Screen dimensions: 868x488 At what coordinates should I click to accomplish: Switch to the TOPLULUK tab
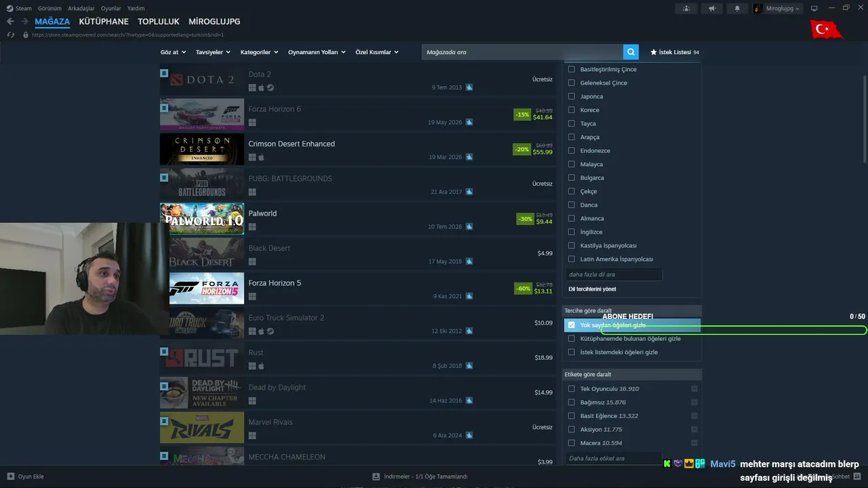159,22
